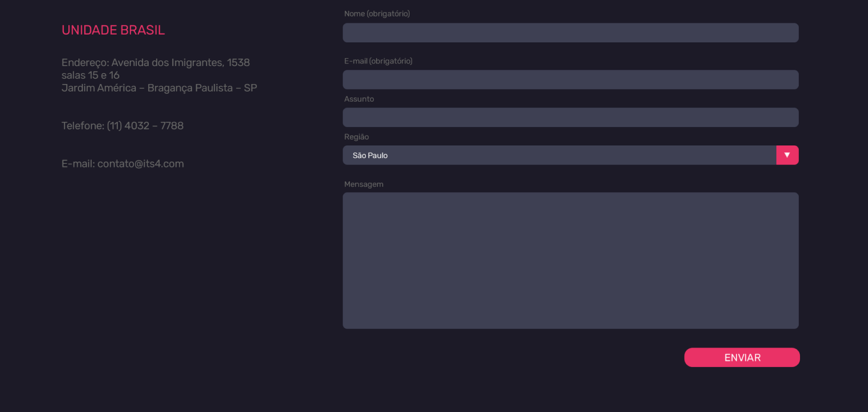This screenshot has height=412, width=868.
Task: Click the 'Telefone:' word in contact info
Action: pyautogui.click(x=82, y=126)
